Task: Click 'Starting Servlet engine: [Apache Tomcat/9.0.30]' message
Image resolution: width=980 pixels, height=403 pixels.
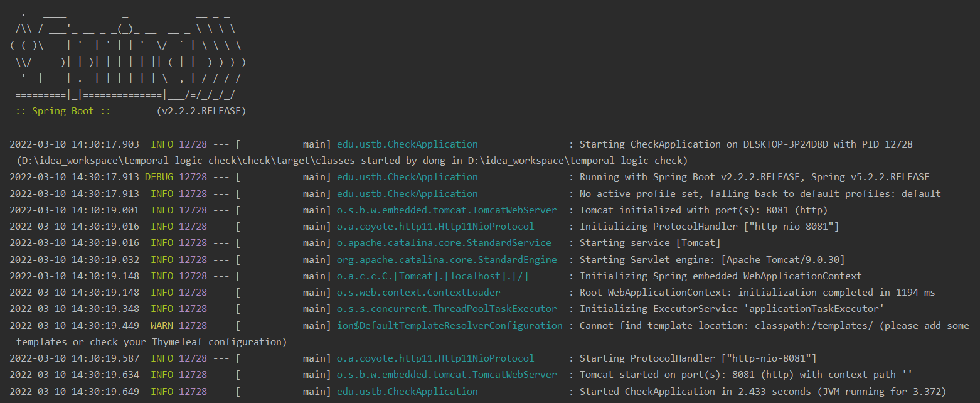Action: (712, 259)
